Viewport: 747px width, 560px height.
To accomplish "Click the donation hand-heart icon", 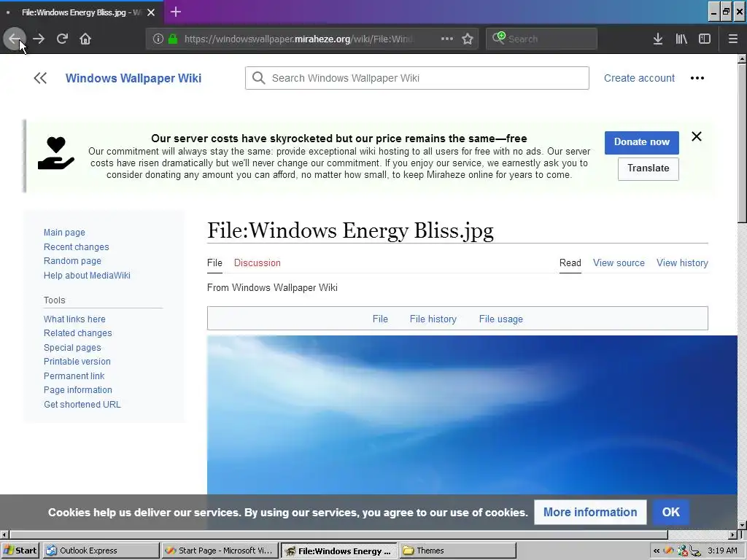I will point(56,153).
